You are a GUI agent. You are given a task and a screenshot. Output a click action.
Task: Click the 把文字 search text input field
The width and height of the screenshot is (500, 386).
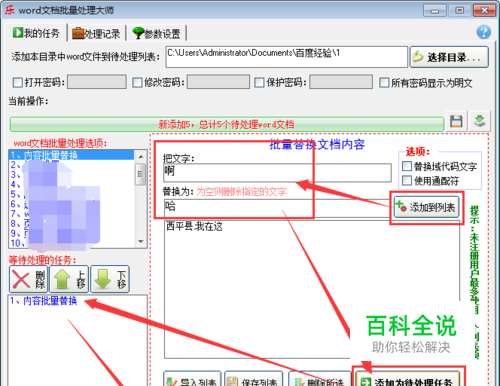277,172
